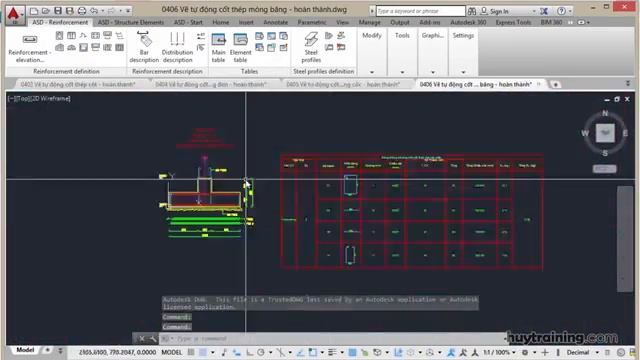The width and height of the screenshot is (640, 360).
Task: Close the command line with its X
Action: click(x=142, y=338)
